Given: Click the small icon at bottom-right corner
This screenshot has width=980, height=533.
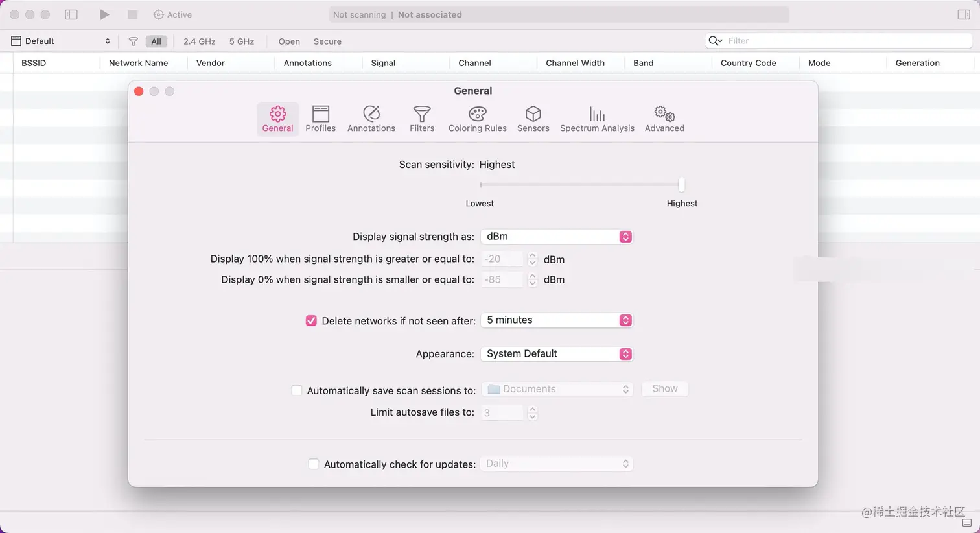Looking at the screenshot, I should pos(966,523).
